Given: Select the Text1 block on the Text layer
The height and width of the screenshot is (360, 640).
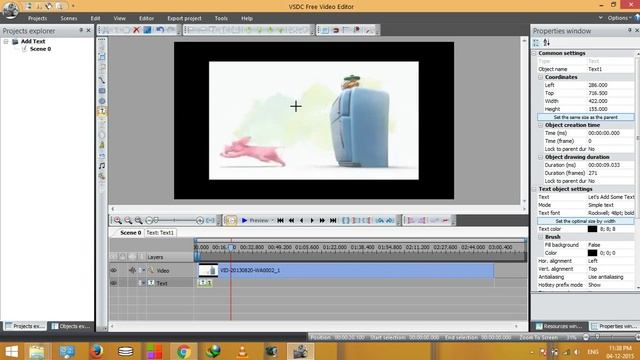Looking at the screenshot, I should (x=204, y=283).
